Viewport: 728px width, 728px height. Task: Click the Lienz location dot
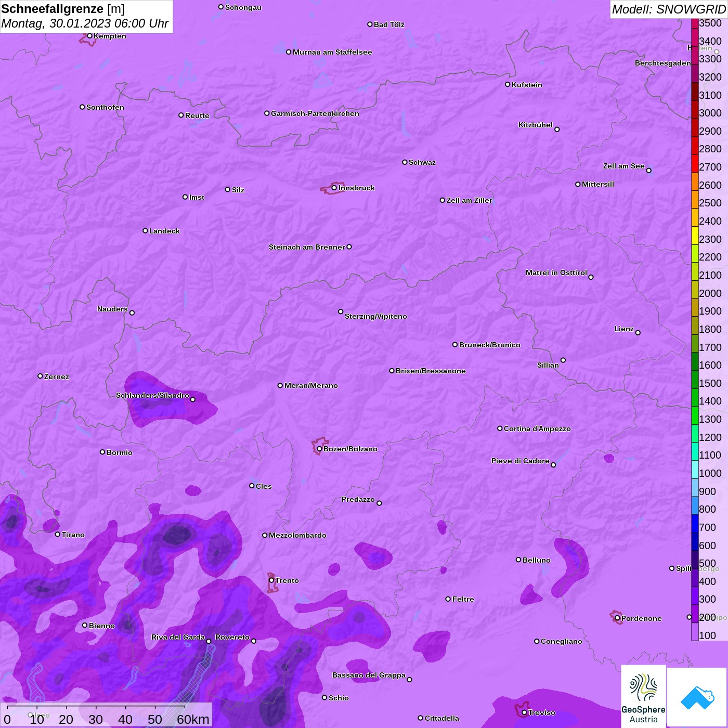[x=638, y=333]
